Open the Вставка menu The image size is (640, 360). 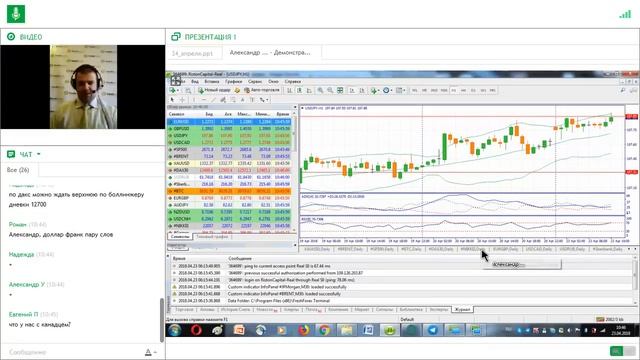(x=212, y=82)
